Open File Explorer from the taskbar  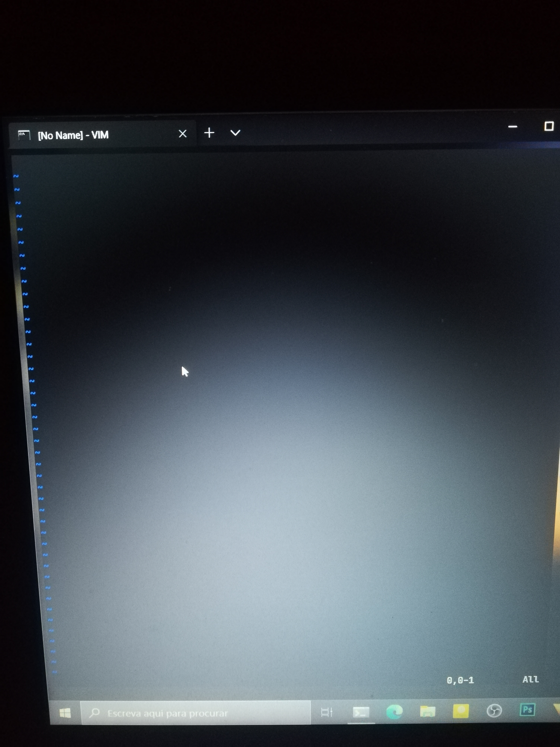[x=427, y=711]
